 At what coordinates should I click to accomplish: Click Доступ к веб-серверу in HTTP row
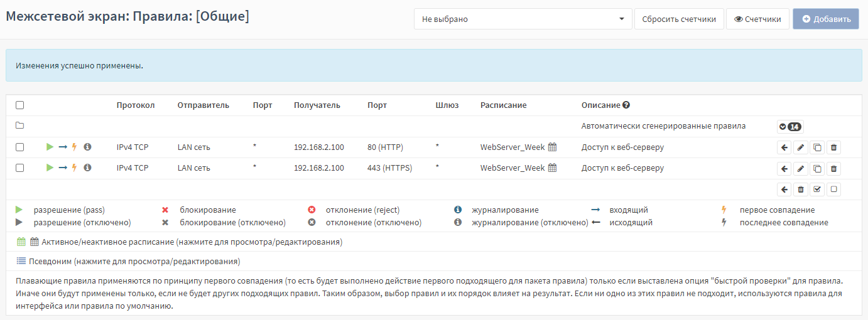pos(622,147)
